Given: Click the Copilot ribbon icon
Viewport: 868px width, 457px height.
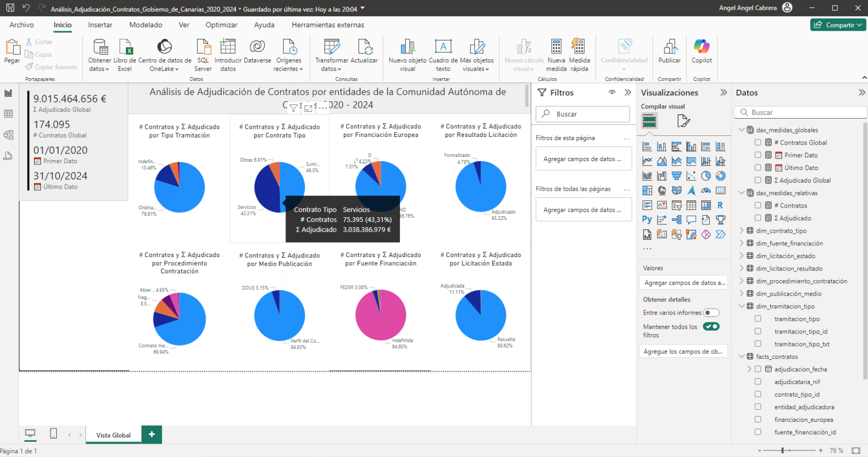Looking at the screenshot, I should [701, 51].
